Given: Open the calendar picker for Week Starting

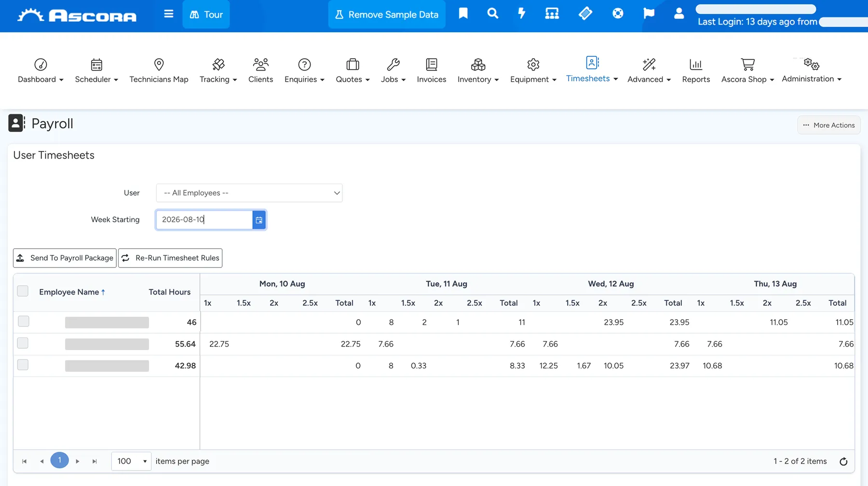Looking at the screenshot, I should point(259,220).
